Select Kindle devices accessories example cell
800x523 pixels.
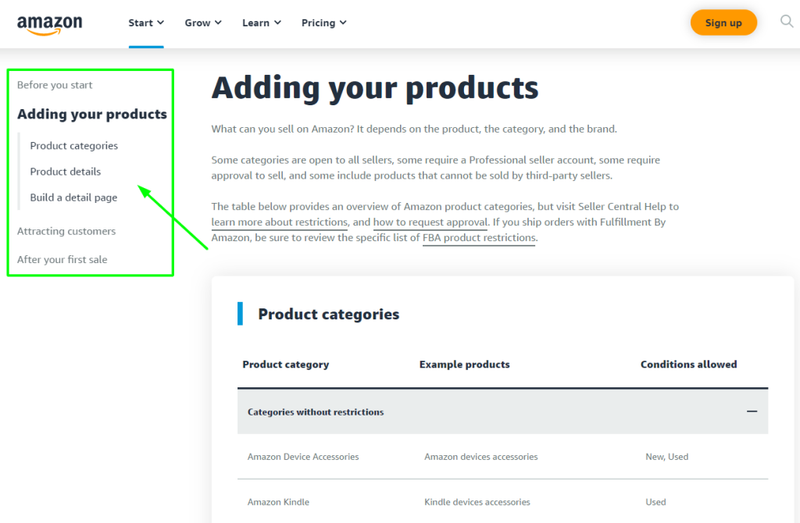477,502
